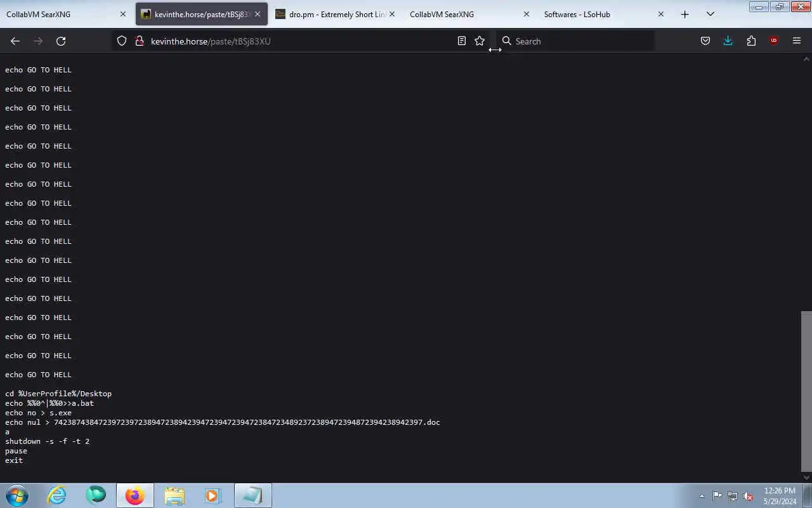This screenshot has width=812, height=508.
Task: Open Firefox application menu
Action: coord(797,41)
